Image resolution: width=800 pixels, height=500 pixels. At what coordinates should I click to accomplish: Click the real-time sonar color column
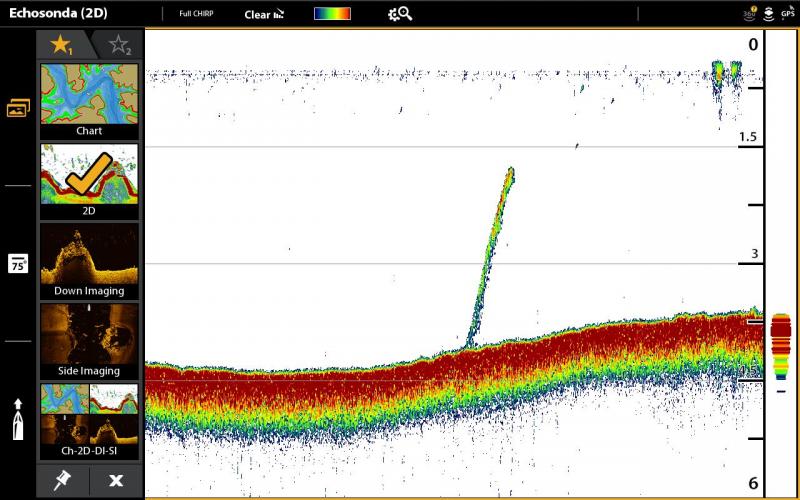click(x=781, y=345)
